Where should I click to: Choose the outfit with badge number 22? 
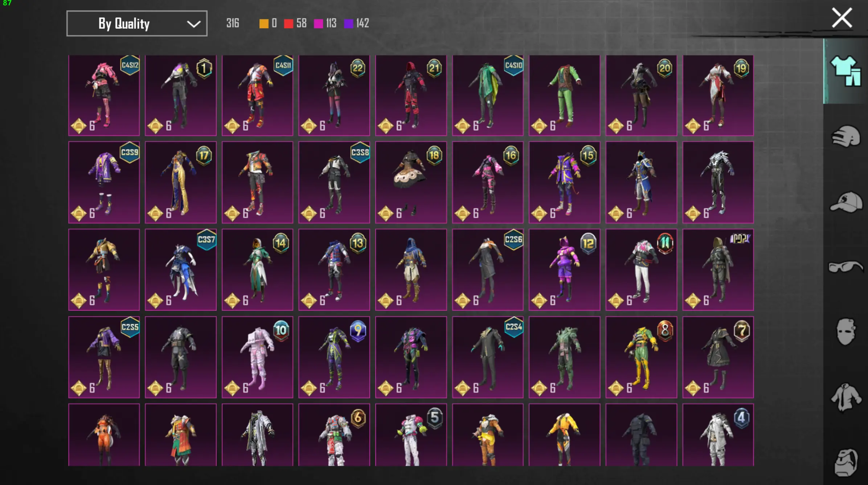(x=334, y=95)
